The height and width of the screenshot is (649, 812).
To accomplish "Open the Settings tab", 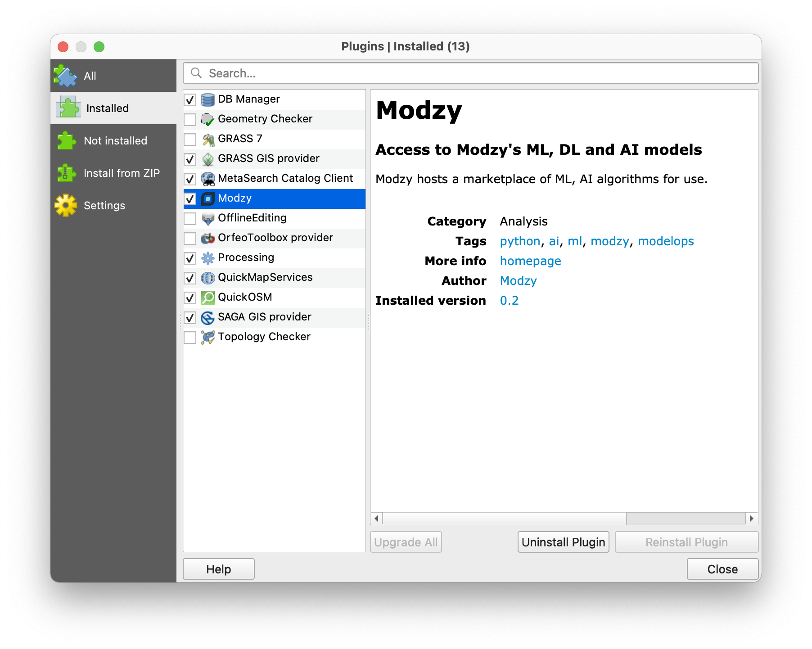I will click(x=113, y=205).
